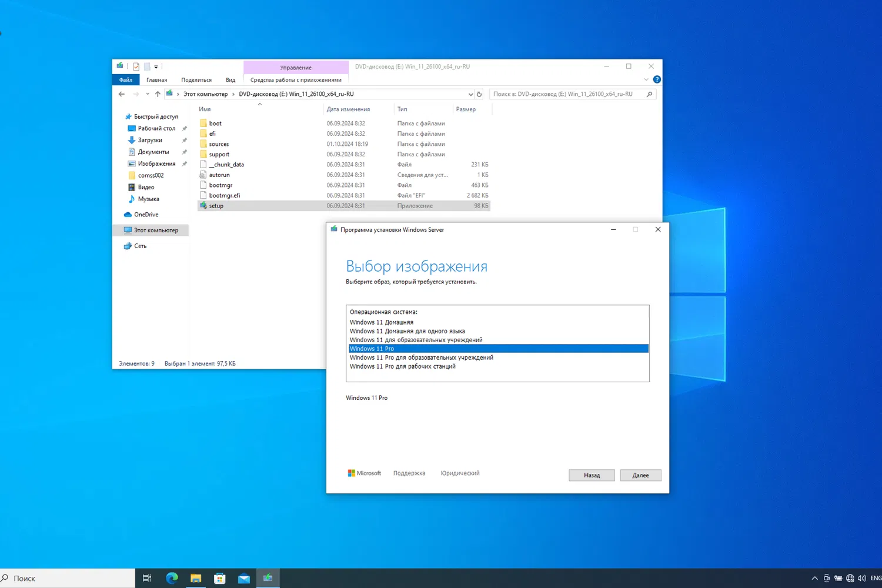The height and width of the screenshot is (588, 882).
Task: Click the 'Управление' contextual tab header
Action: 296,68
